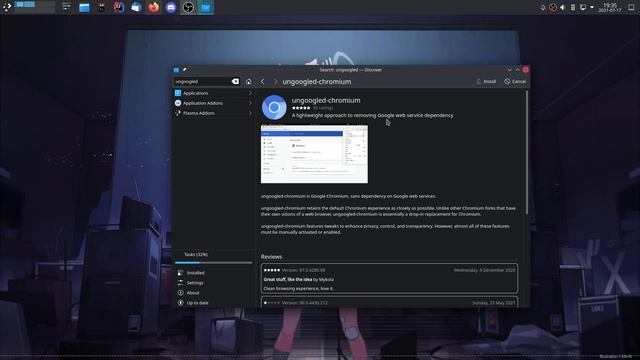640x360 pixels.
Task: Open the system settings icon in panel
Action: [x=67, y=7]
